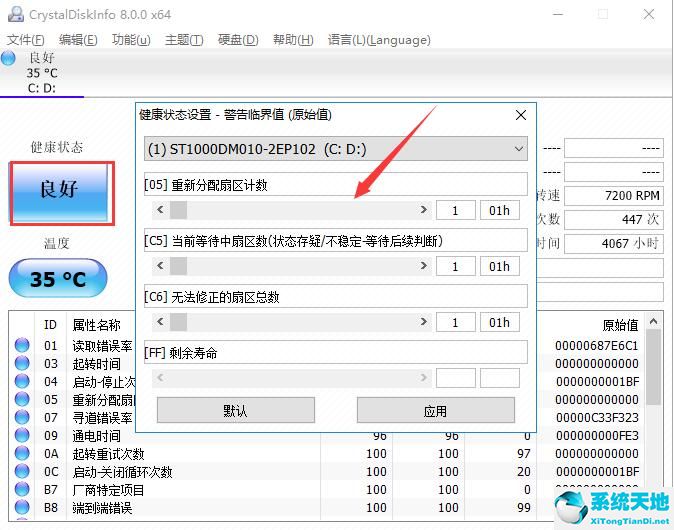Click status orb of 0A 起转重试次数 row
Screen dimensions: 674x530
click(22, 453)
